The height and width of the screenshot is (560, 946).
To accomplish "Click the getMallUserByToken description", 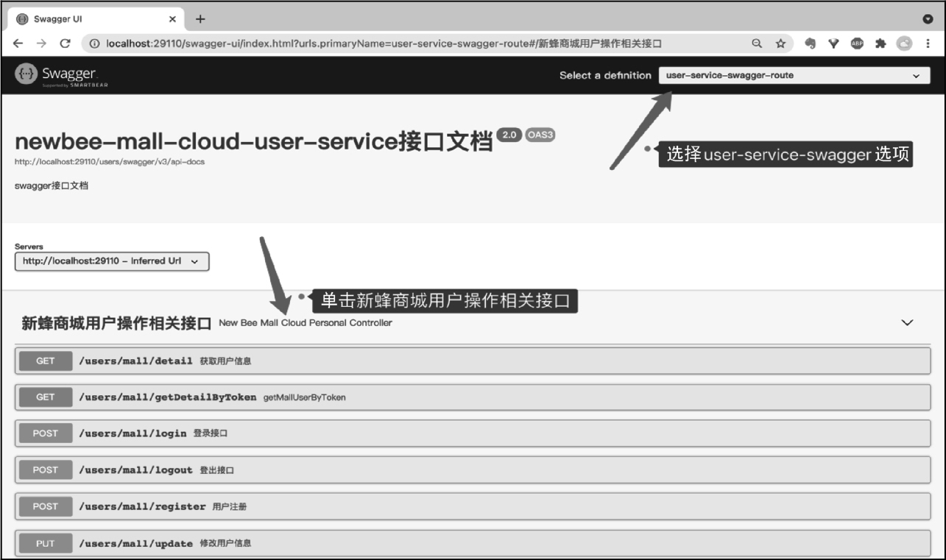I will point(304,397).
